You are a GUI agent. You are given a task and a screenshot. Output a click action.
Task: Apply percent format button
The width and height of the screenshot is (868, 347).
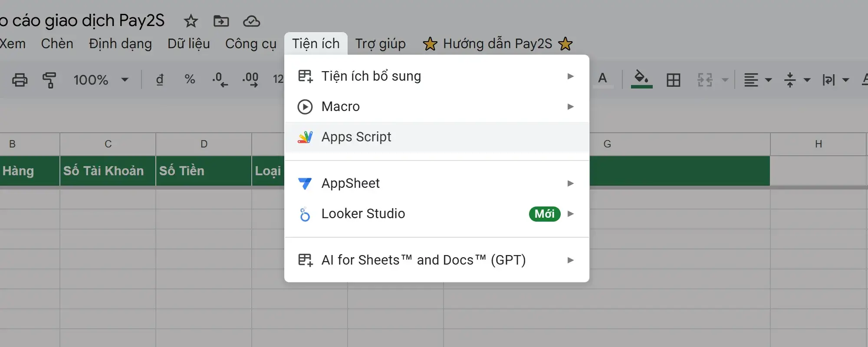[190, 79]
